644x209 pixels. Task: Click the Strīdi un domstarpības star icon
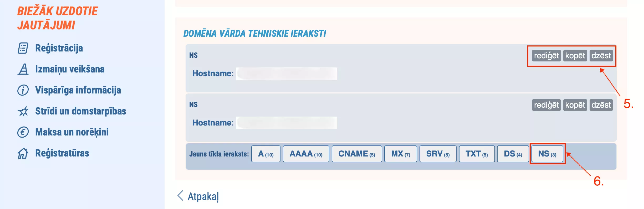tap(23, 111)
